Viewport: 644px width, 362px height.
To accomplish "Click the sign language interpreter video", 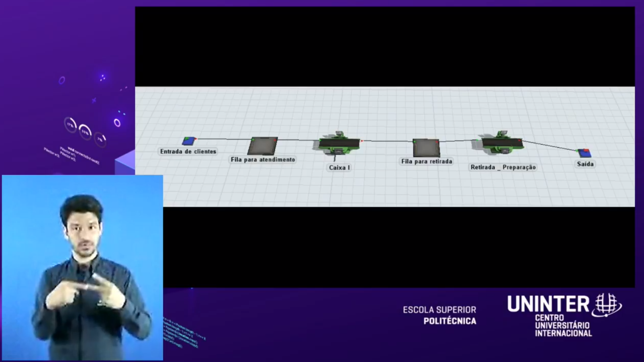I will click(82, 267).
